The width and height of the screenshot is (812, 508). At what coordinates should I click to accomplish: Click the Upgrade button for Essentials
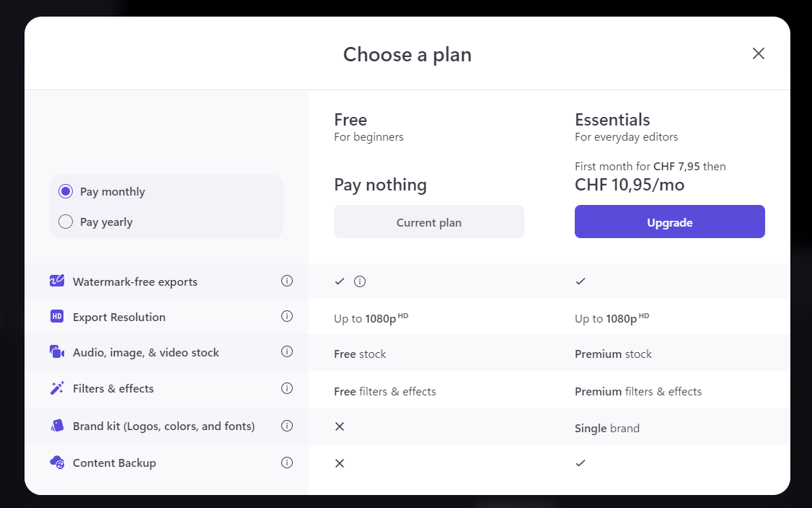pos(669,222)
